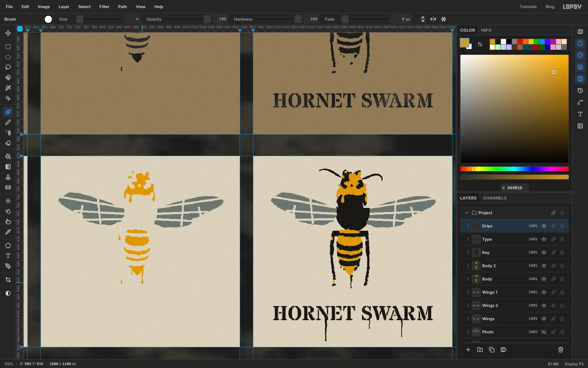Collapse the Project layer group
The width and height of the screenshot is (588, 368).
tap(467, 213)
